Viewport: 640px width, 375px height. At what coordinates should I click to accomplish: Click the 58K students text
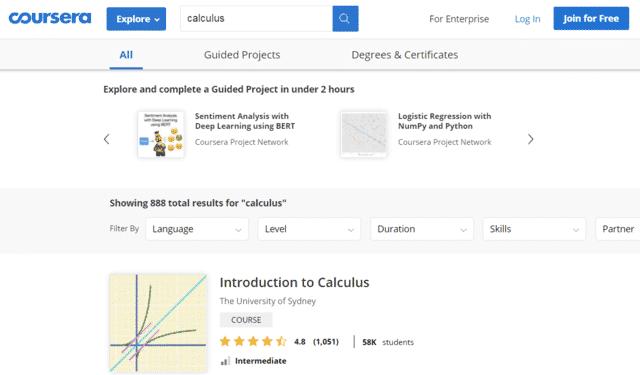pos(388,342)
